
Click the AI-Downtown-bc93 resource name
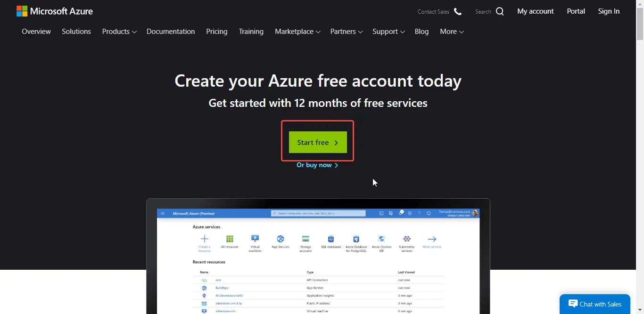(x=229, y=296)
